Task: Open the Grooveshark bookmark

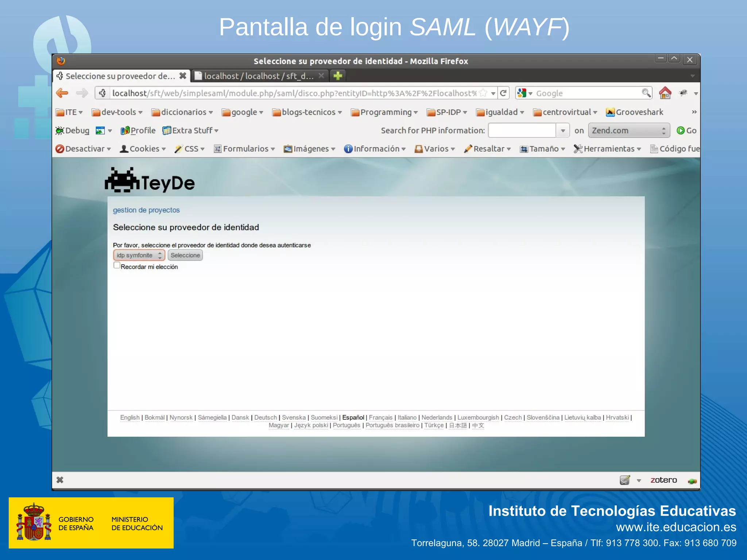Action: coord(635,112)
